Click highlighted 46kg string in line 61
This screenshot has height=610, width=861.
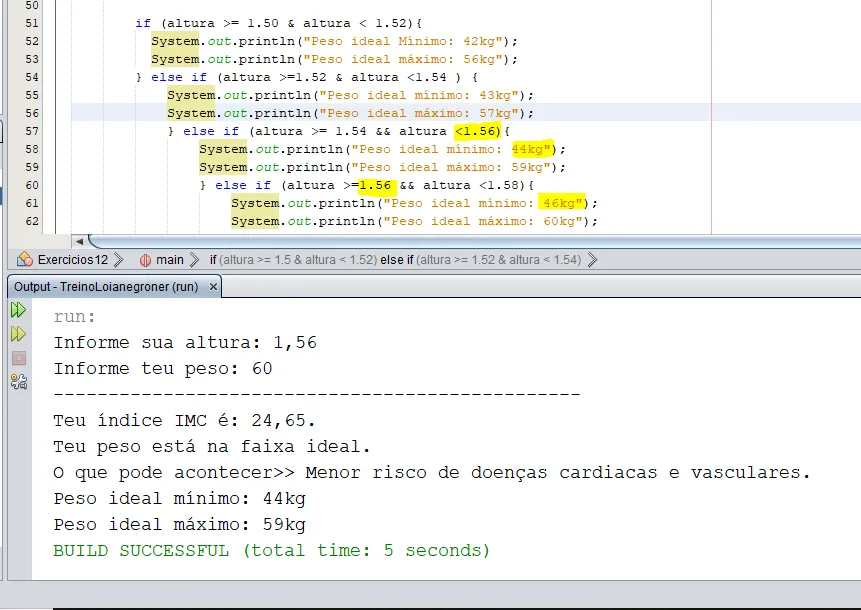562,203
